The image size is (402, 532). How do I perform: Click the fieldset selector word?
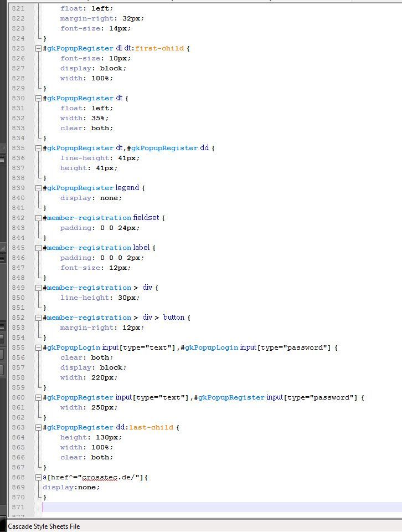pos(146,218)
